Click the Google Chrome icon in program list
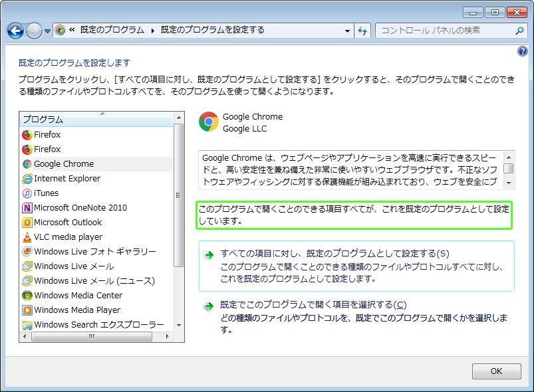The width and height of the screenshot is (534, 392). [x=27, y=164]
